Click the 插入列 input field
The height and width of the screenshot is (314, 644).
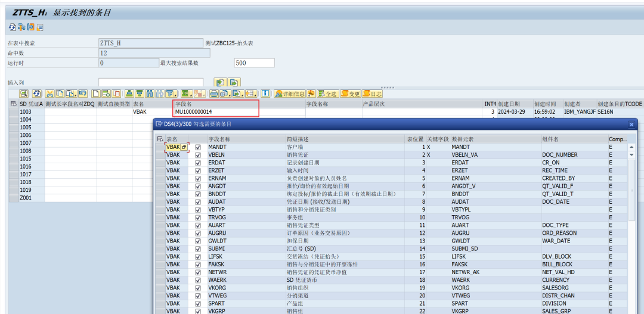(x=151, y=82)
